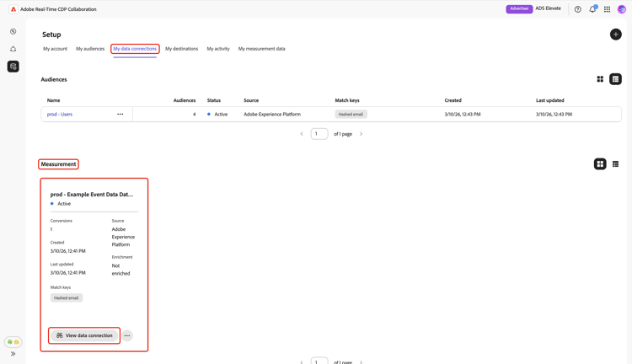Switch Measurement section to grid view
The width and height of the screenshot is (632, 364).
(x=600, y=164)
